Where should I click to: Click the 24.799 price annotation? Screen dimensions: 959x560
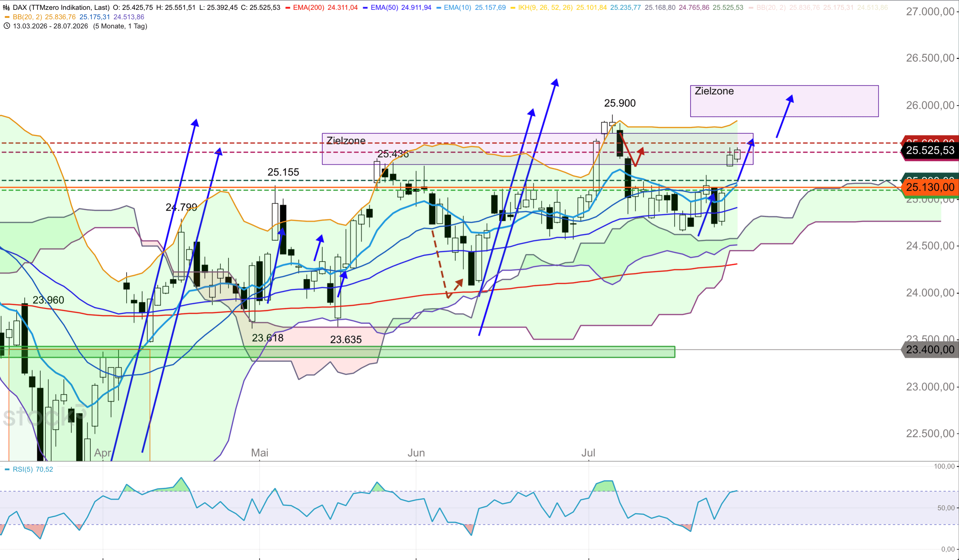point(181,207)
